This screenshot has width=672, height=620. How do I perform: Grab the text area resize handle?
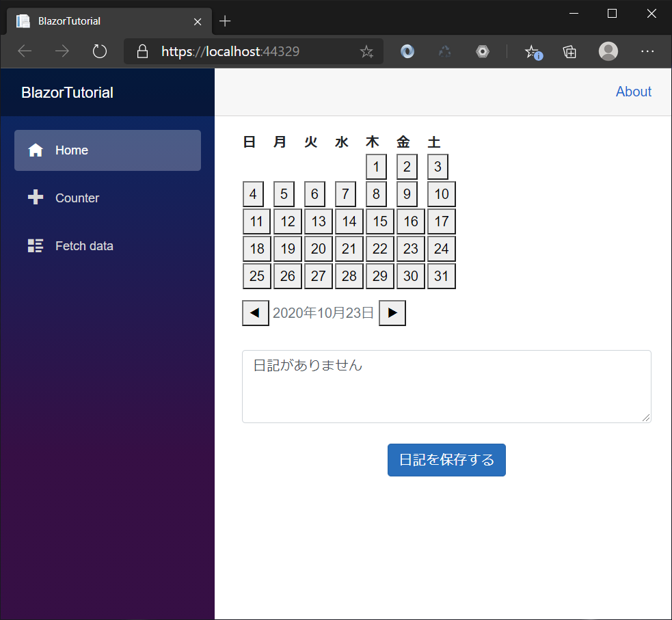646,418
